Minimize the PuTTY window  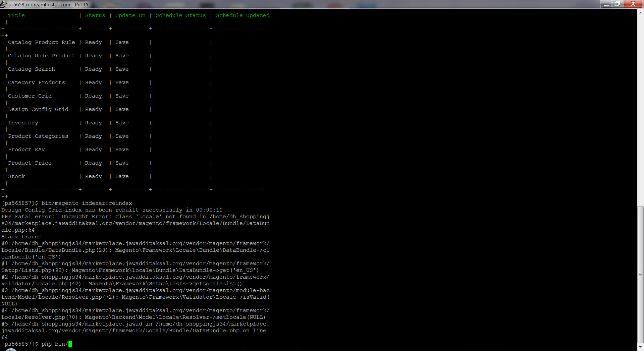pyautogui.click(x=606, y=4)
